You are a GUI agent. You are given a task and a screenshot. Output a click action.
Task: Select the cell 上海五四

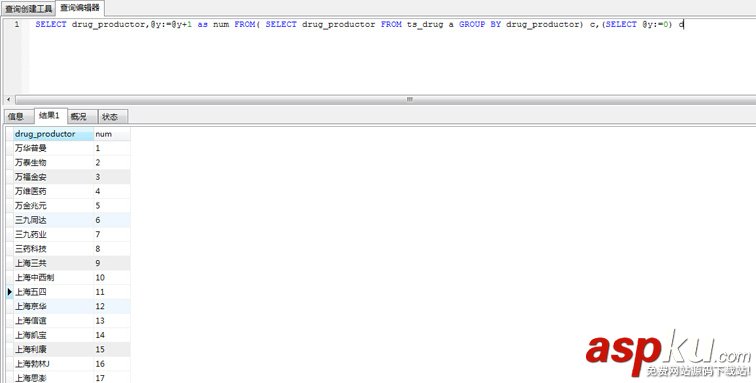54,292
